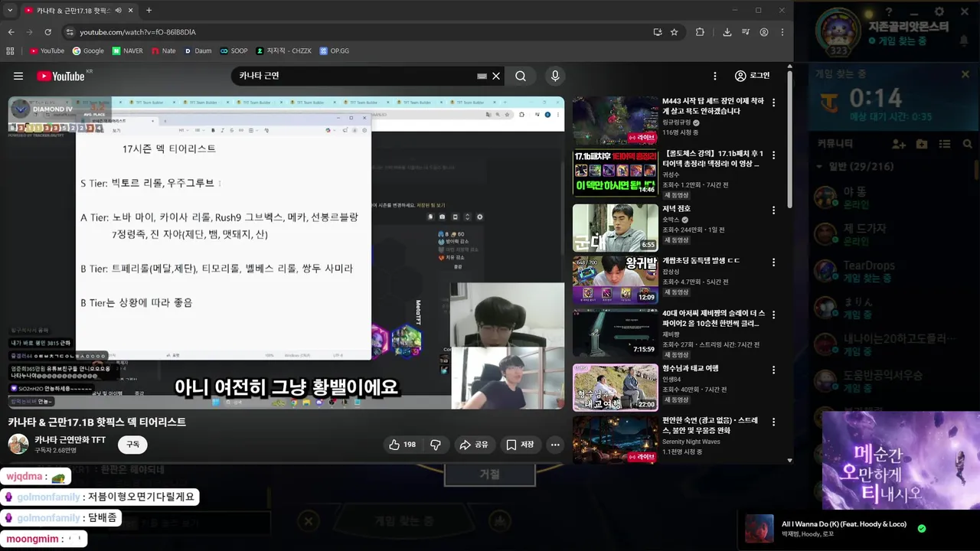Focus the YouTube search field
The height and width of the screenshot is (551, 980).
(356, 76)
